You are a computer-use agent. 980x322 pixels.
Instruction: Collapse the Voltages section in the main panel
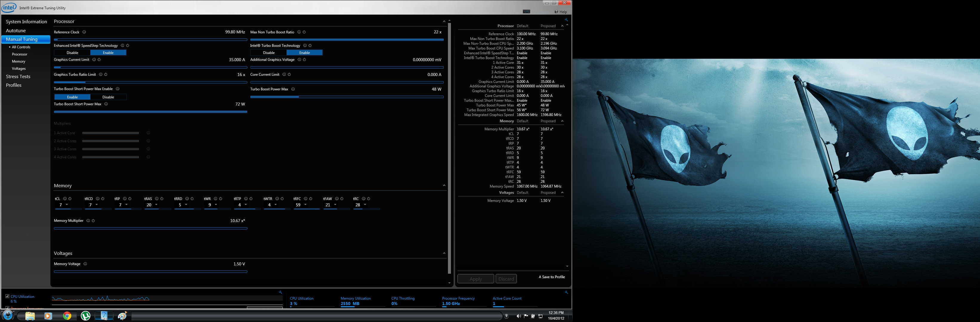point(444,253)
